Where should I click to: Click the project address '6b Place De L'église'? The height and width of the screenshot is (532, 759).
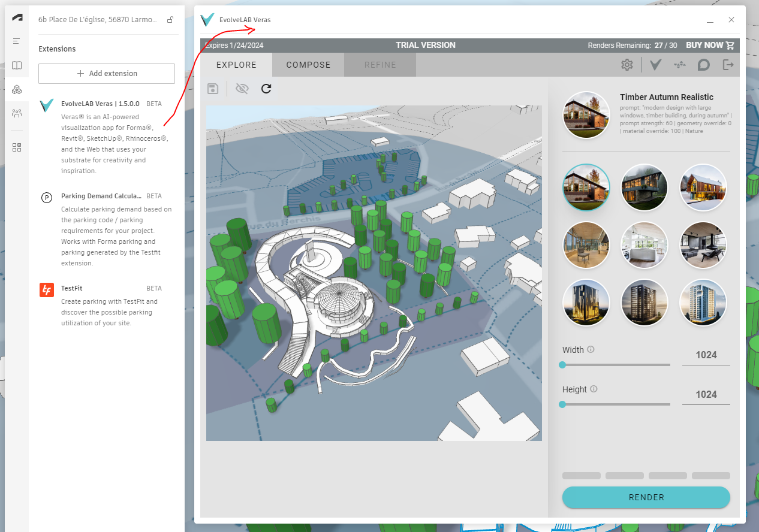click(98, 20)
